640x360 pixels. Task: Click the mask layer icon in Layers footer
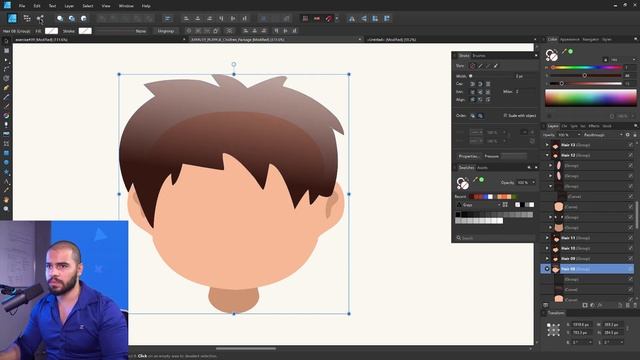pos(585,305)
